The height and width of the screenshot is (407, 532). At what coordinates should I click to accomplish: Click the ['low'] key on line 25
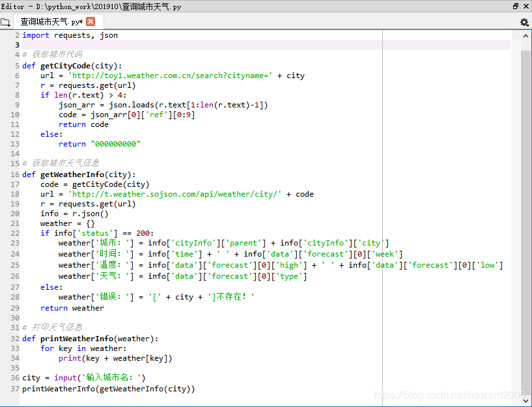coord(488,265)
